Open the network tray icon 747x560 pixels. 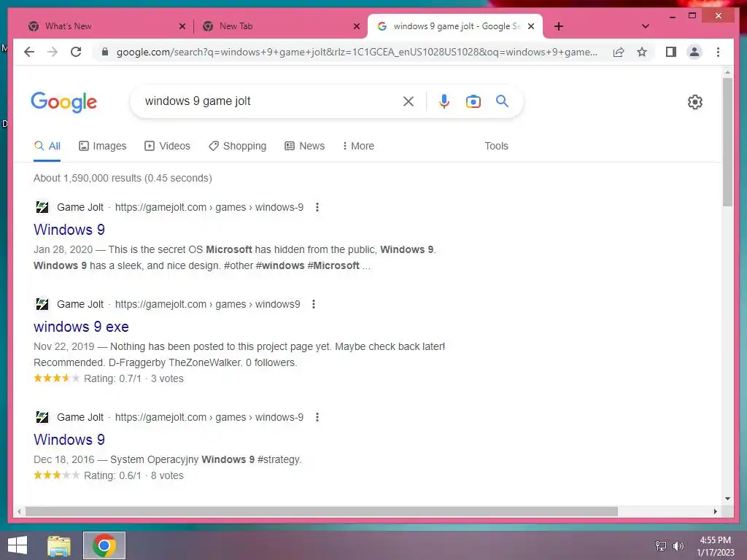[661, 545]
